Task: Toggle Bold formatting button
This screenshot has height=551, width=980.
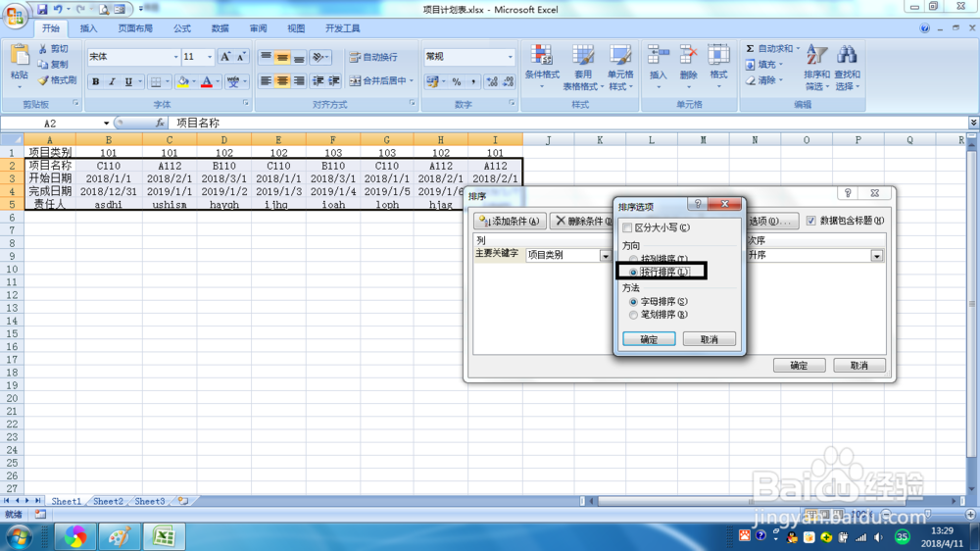Action: pyautogui.click(x=96, y=82)
